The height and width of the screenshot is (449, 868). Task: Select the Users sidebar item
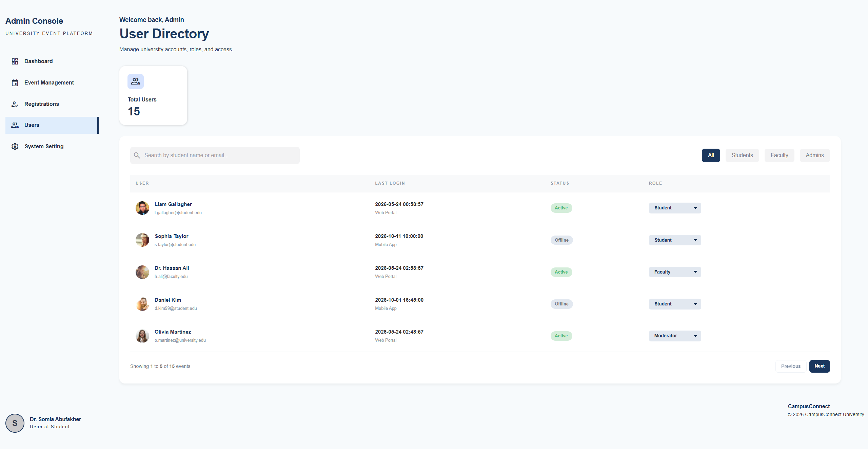[x=52, y=125]
